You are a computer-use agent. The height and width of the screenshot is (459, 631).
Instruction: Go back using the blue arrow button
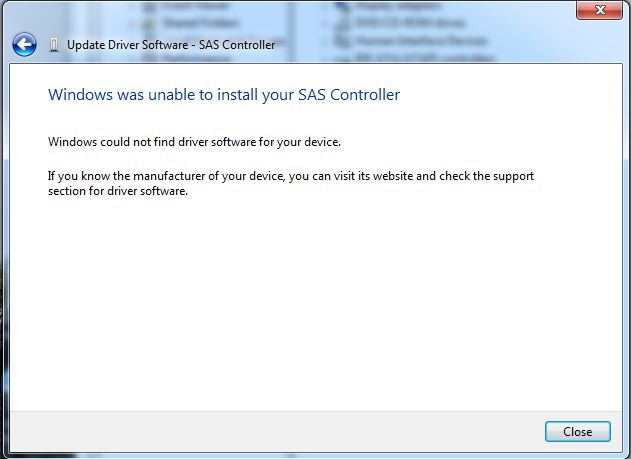[x=24, y=44]
